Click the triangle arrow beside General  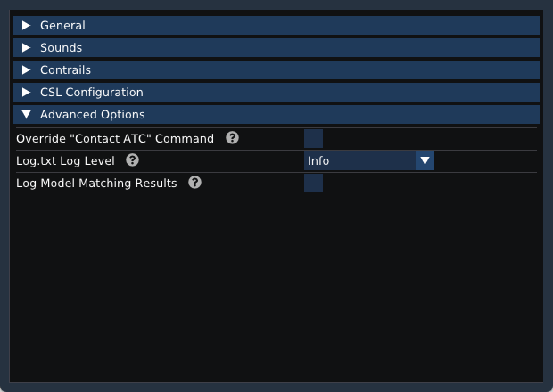pos(26,25)
